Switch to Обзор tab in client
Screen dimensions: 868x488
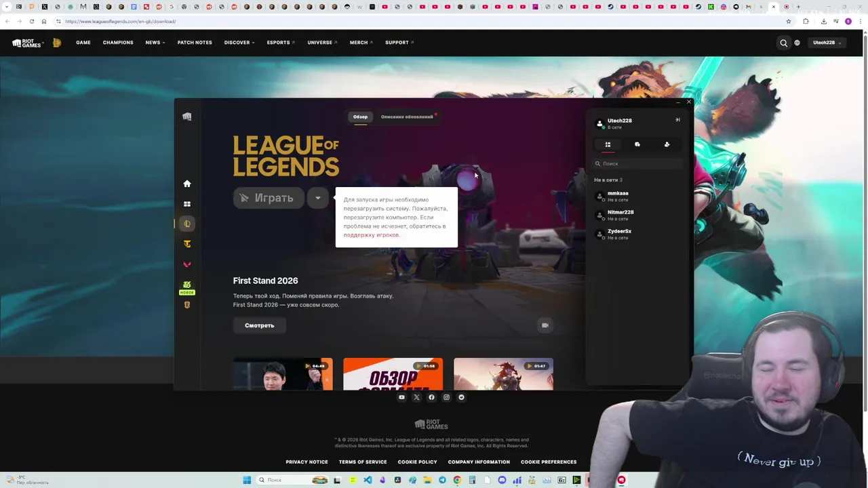tap(360, 117)
